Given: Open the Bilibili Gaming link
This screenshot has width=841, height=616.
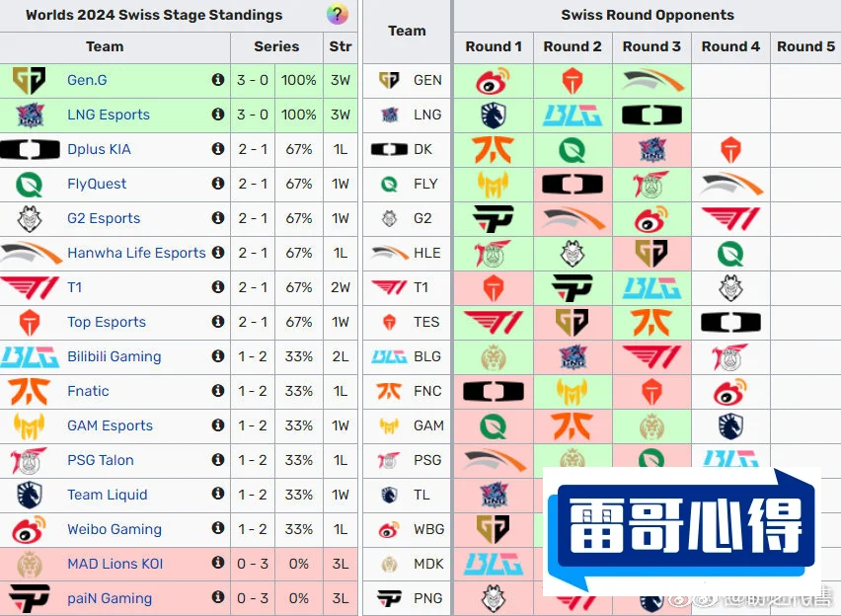Looking at the screenshot, I should tap(115, 356).
